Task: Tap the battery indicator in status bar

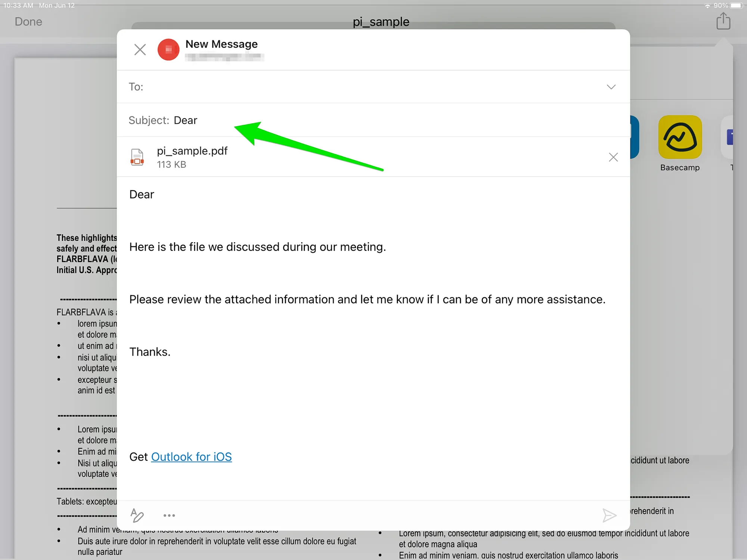Action: point(736,5)
